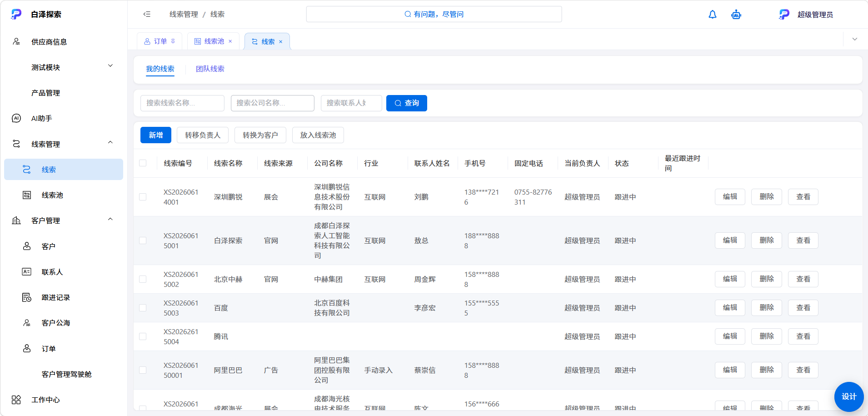Click the 白泽探索 logo icon
868x416 pixels.
coord(16,14)
